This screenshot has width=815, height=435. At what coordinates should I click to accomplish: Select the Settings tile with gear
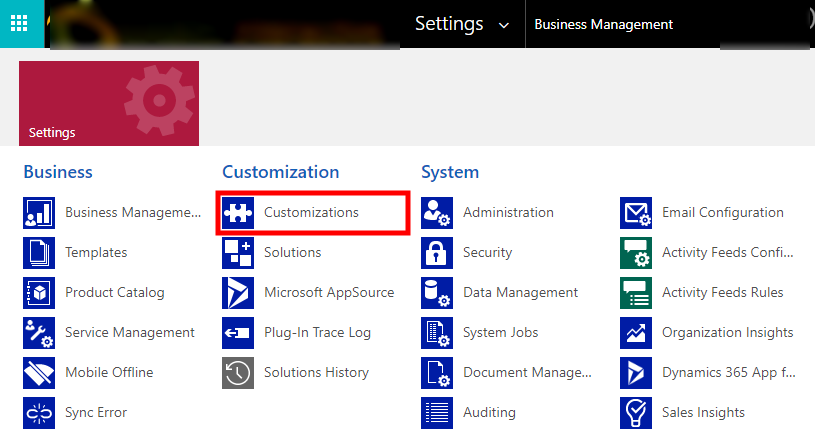(109, 103)
